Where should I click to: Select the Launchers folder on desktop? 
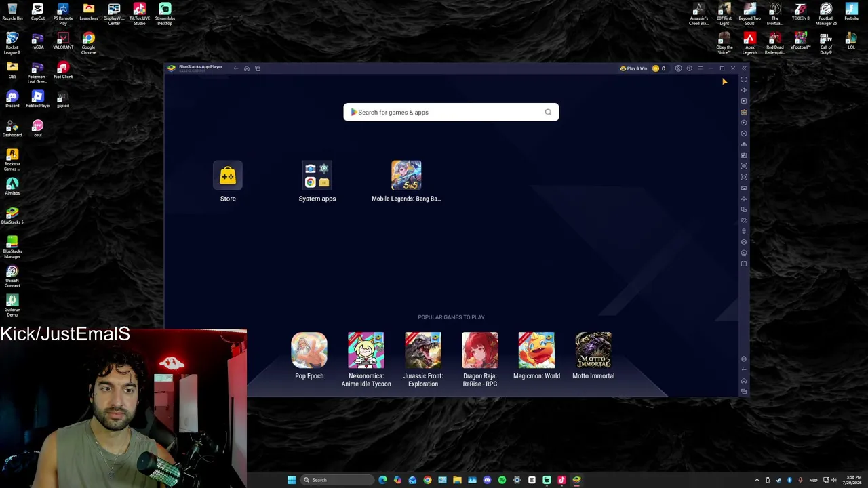pos(88,12)
